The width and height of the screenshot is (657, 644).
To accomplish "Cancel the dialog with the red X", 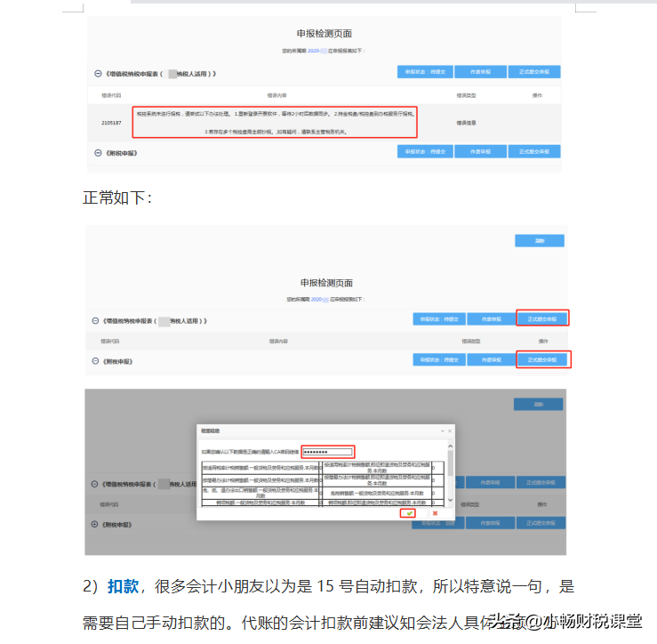I will (x=435, y=513).
